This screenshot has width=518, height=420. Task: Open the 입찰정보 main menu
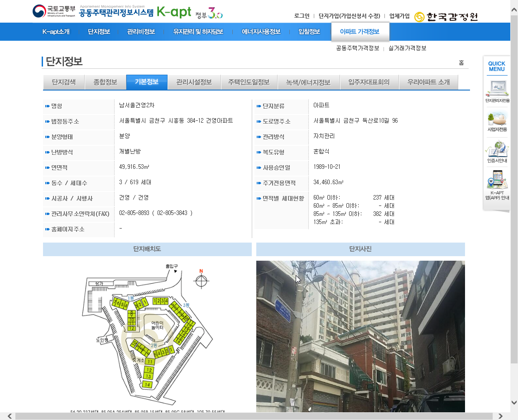[x=309, y=32]
